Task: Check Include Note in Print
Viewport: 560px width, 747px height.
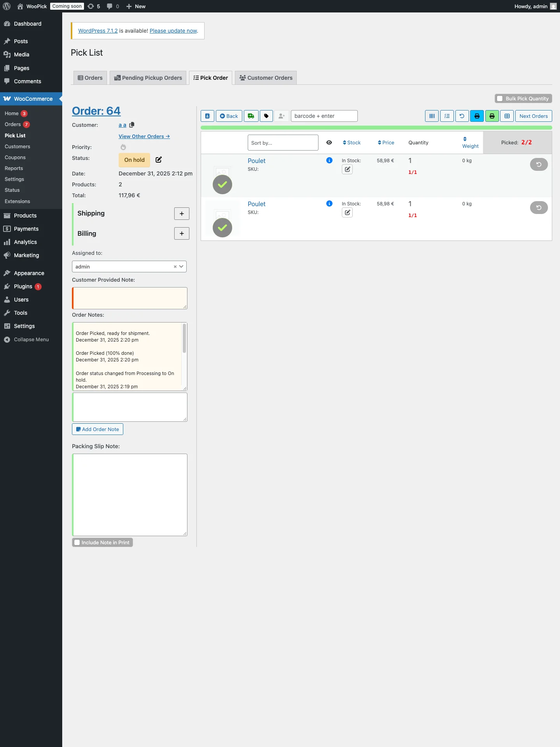Action: pos(77,542)
